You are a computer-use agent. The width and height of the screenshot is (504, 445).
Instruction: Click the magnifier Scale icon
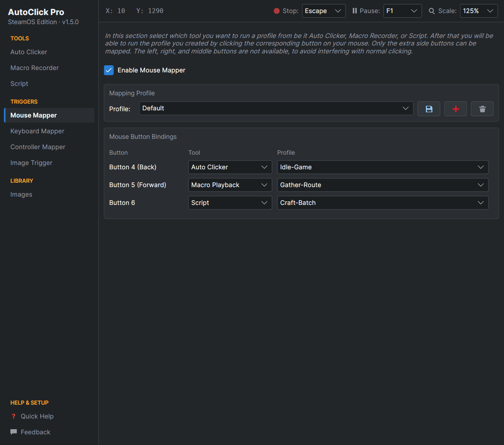[432, 11]
